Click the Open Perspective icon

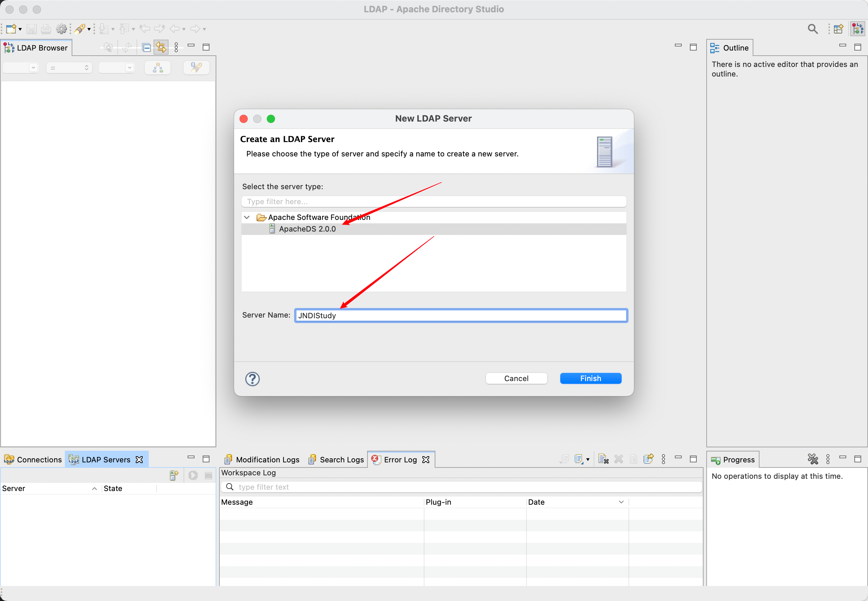839,29
